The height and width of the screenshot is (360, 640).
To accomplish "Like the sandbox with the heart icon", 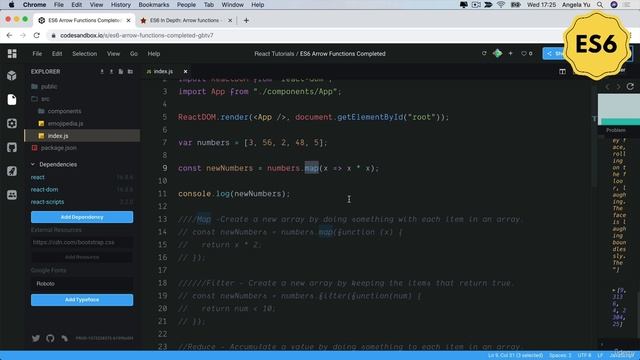I will click(524, 53).
